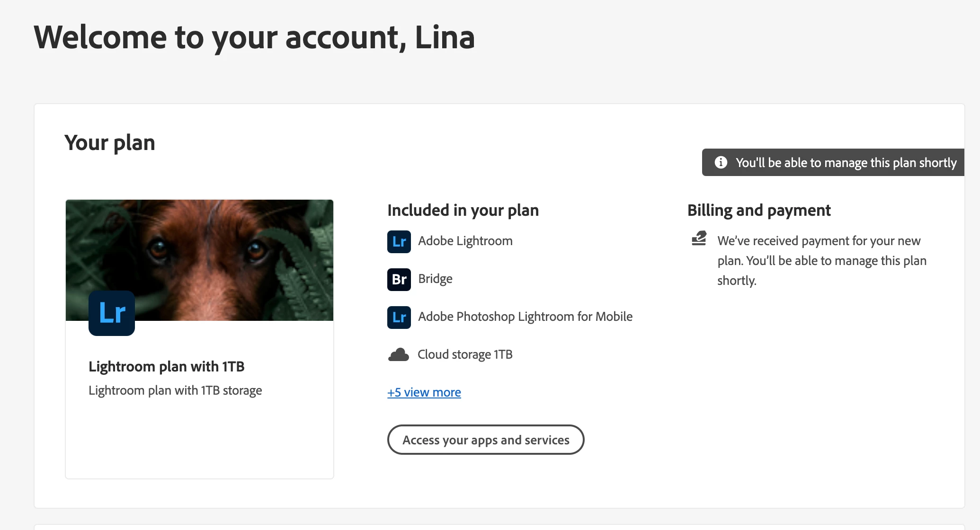Click the large Lr badge on plan card
Image resolution: width=980 pixels, height=530 pixels.
click(112, 313)
